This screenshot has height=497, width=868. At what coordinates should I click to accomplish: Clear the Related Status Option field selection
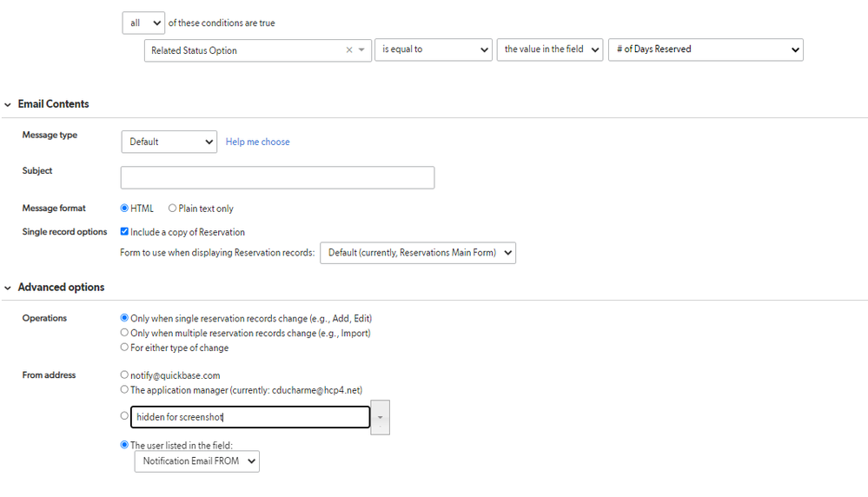349,50
